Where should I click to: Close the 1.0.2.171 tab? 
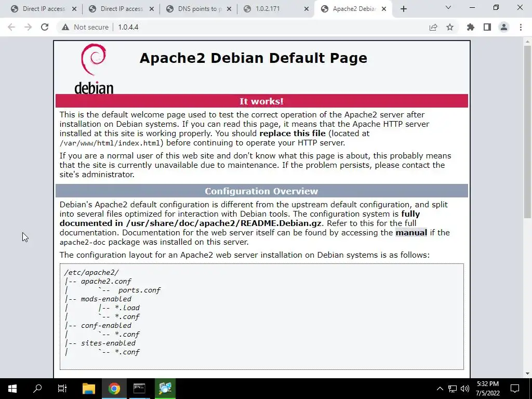[307, 9]
